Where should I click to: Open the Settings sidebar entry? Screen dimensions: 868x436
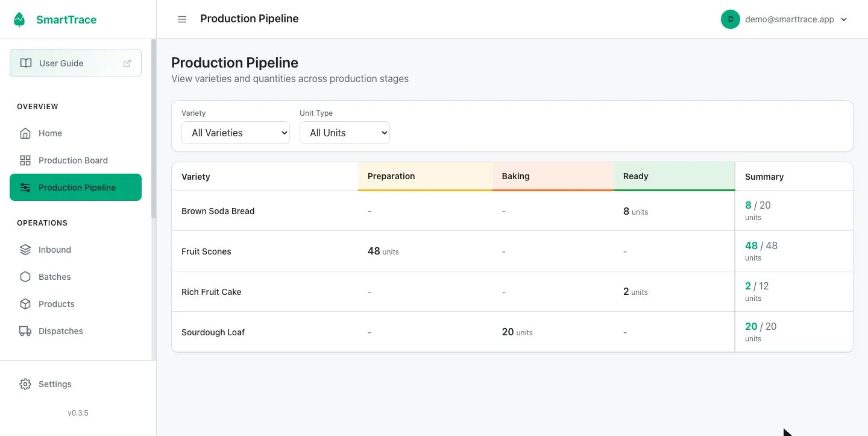click(75, 384)
